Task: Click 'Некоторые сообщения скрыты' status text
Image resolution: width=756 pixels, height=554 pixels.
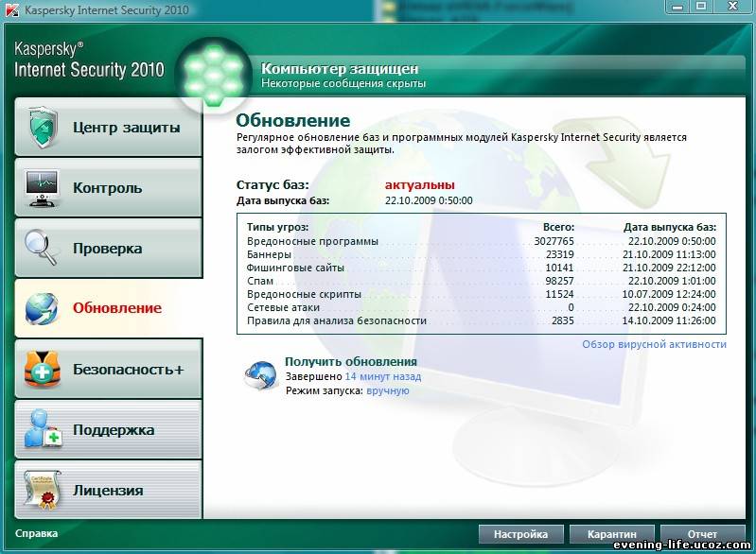Action: [343, 84]
